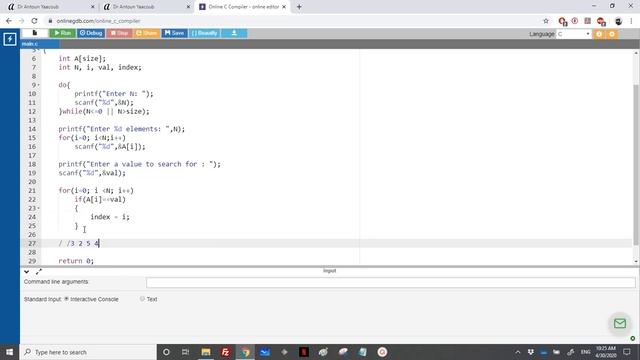Viewport: 640px width, 360px height.
Task: Open the green mail feedback button
Action: coord(620,323)
